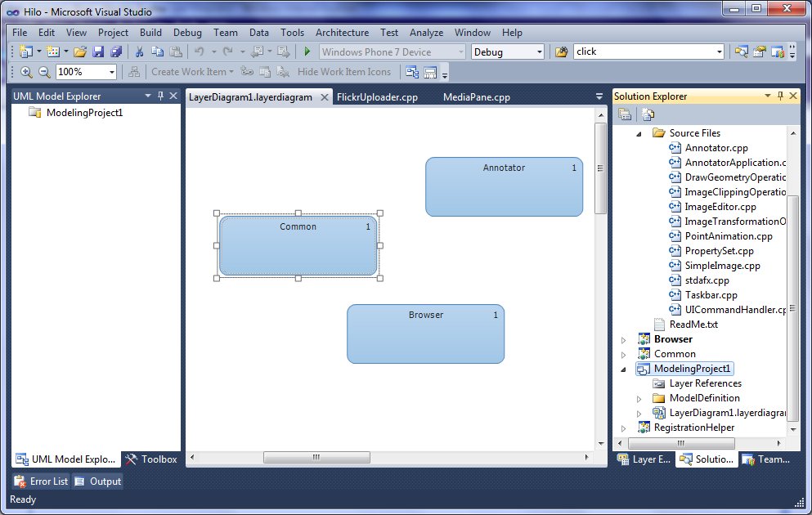812x515 pixels.
Task: Click the New Project toolbar icon
Action: coord(25,51)
